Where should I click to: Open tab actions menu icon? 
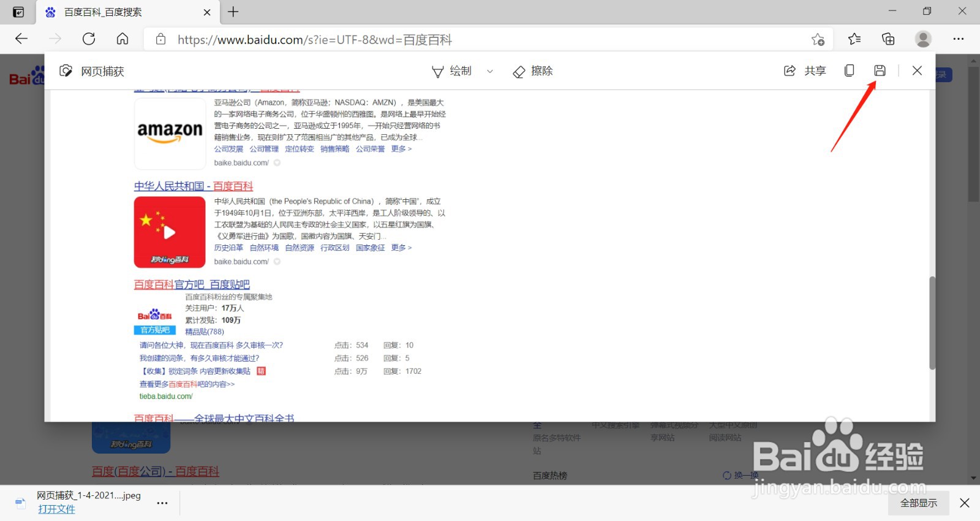[x=18, y=12]
